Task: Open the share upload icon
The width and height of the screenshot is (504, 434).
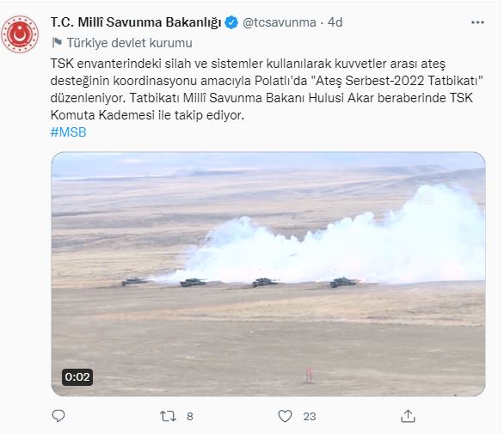Action: [408, 416]
